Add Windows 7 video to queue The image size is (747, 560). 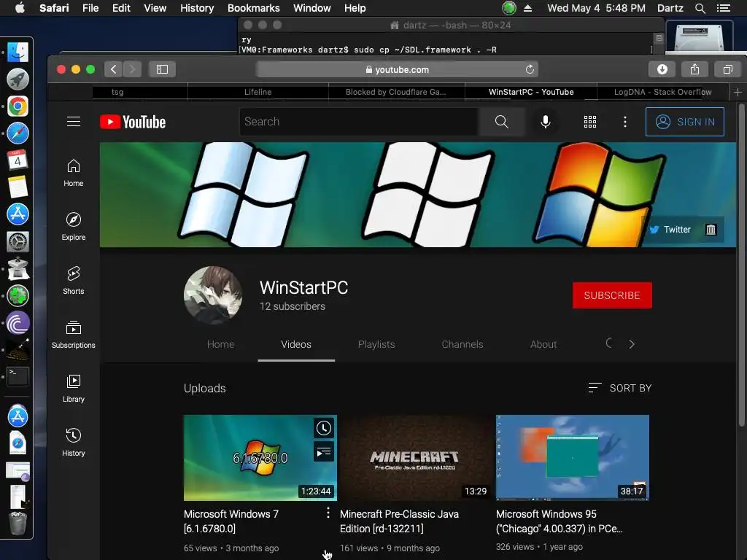click(x=324, y=451)
